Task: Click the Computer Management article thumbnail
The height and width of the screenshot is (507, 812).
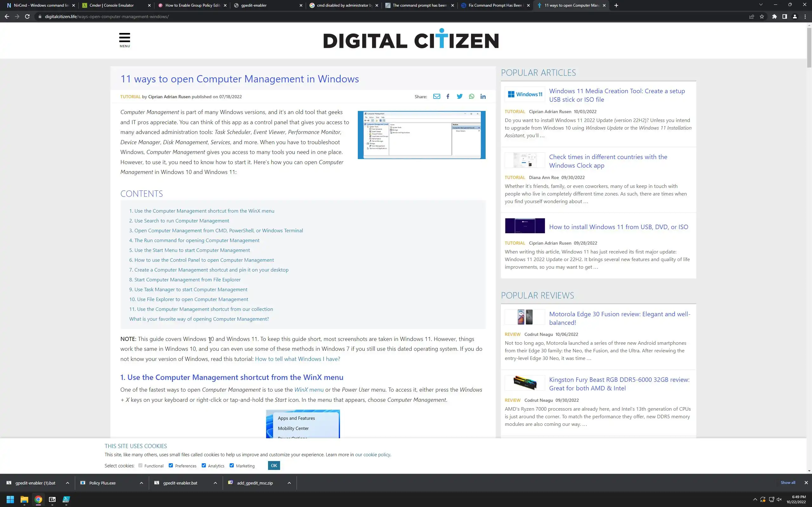Action: coord(422,135)
